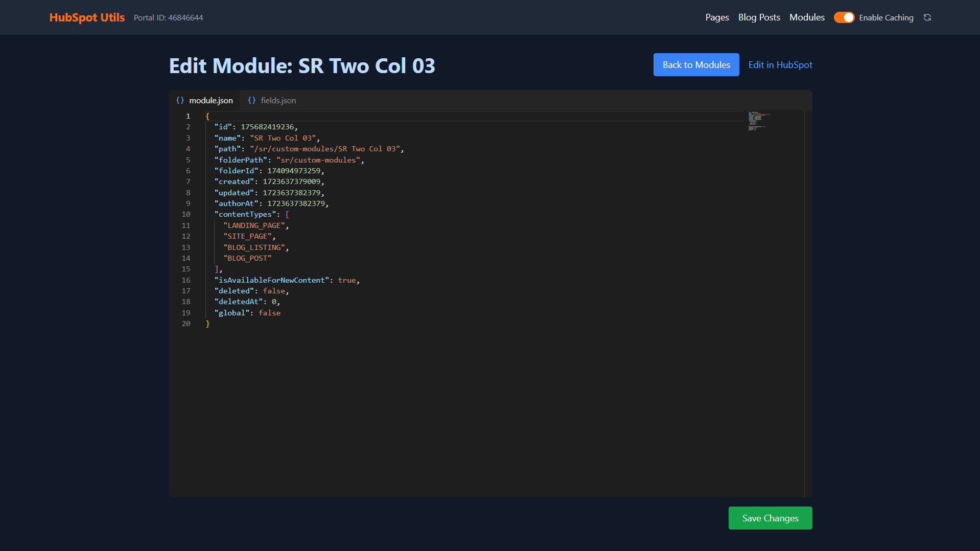The width and height of the screenshot is (980, 551).
Task: Click the true value of isAvailableForNewContent
Action: (347, 280)
